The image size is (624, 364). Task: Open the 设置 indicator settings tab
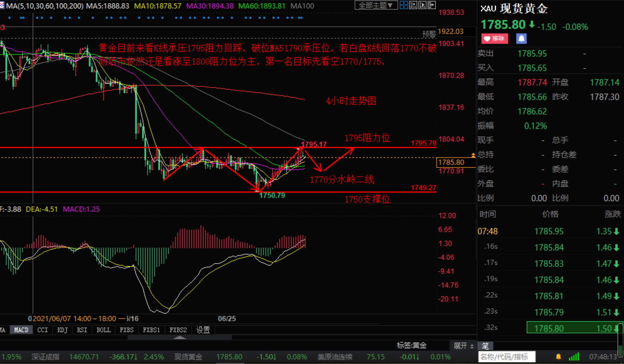tap(203, 330)
